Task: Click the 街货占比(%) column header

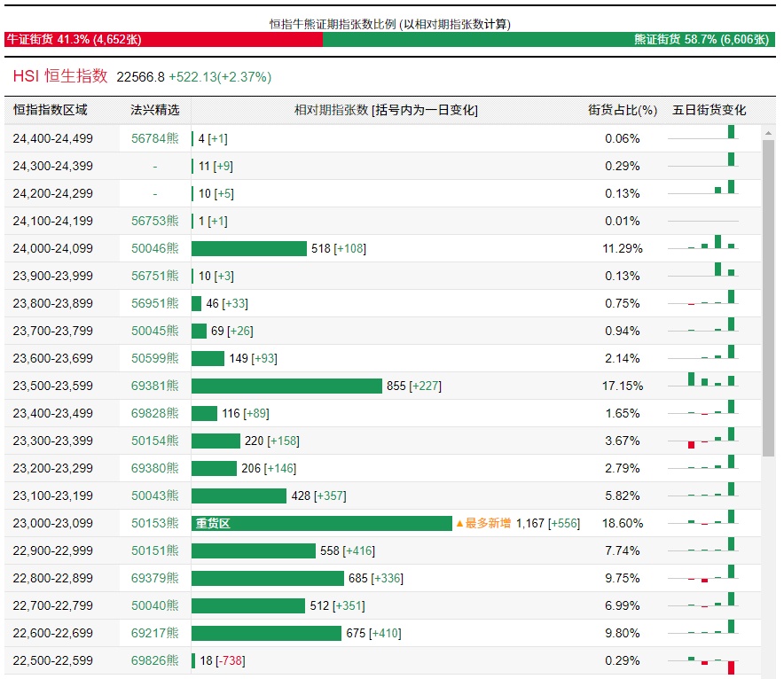Action: point(623,110)
